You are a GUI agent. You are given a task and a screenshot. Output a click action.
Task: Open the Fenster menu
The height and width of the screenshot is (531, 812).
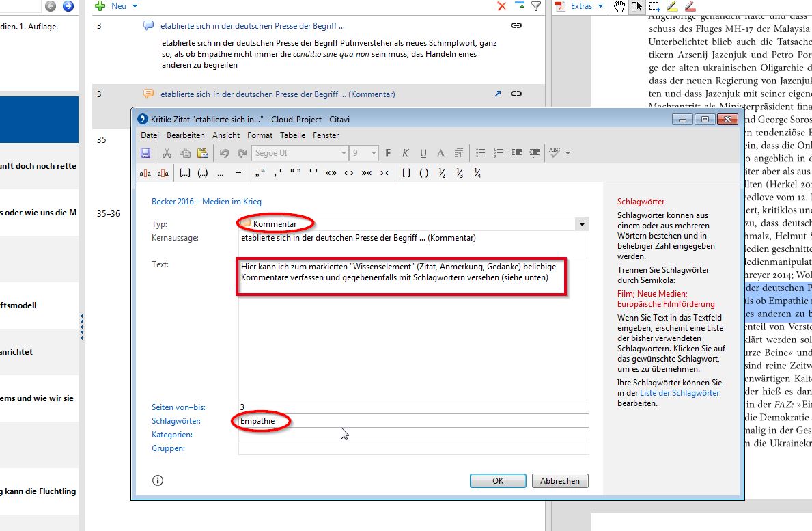326,135
